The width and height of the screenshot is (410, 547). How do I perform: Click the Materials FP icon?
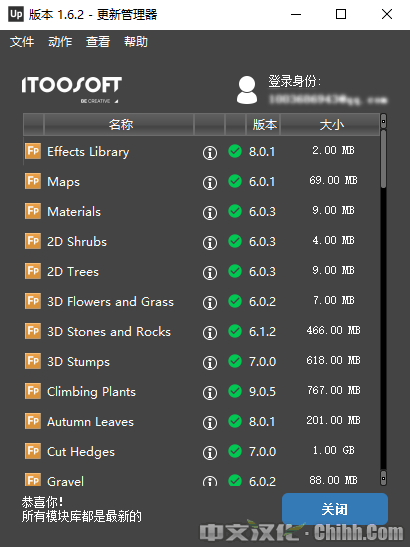33,211
